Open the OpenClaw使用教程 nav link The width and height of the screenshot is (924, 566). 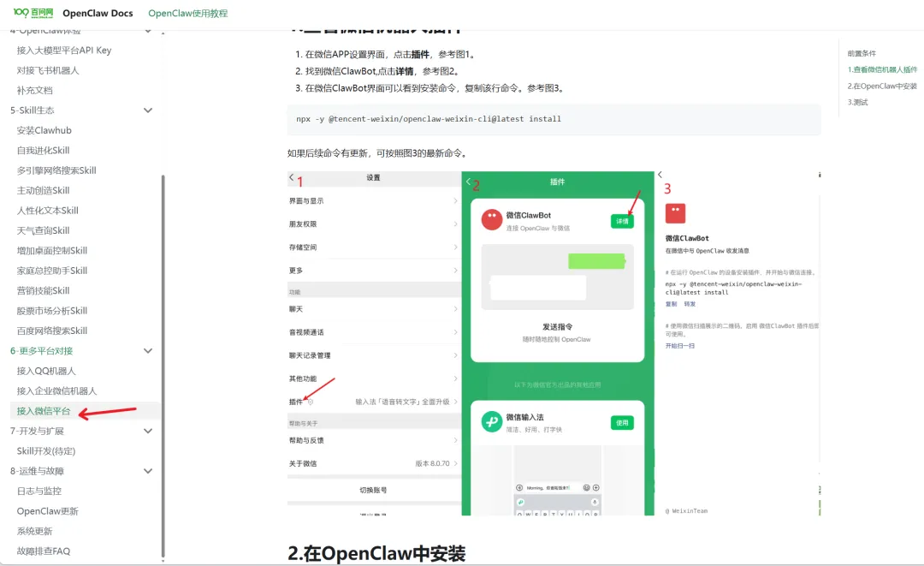pos(188,13)
